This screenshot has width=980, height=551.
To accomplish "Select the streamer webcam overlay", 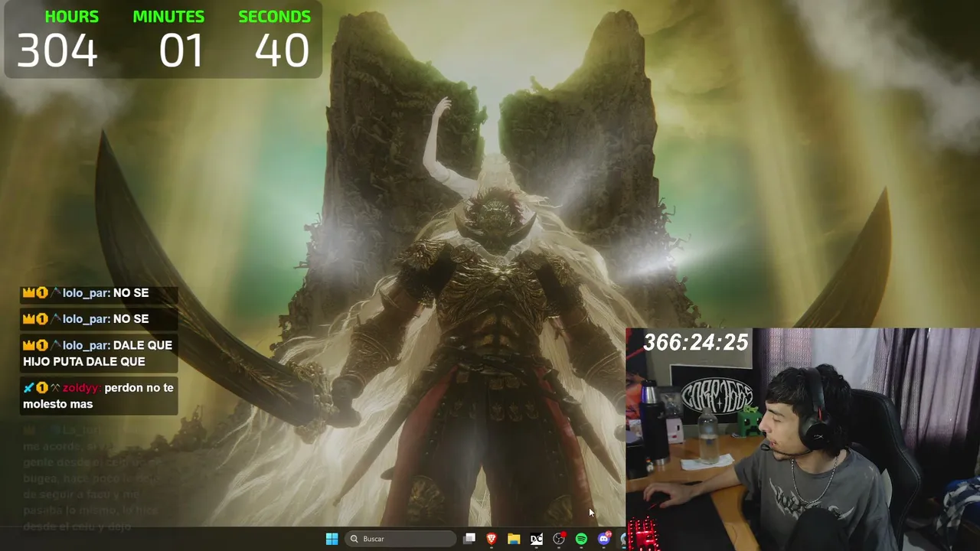I will pos(803,439).
